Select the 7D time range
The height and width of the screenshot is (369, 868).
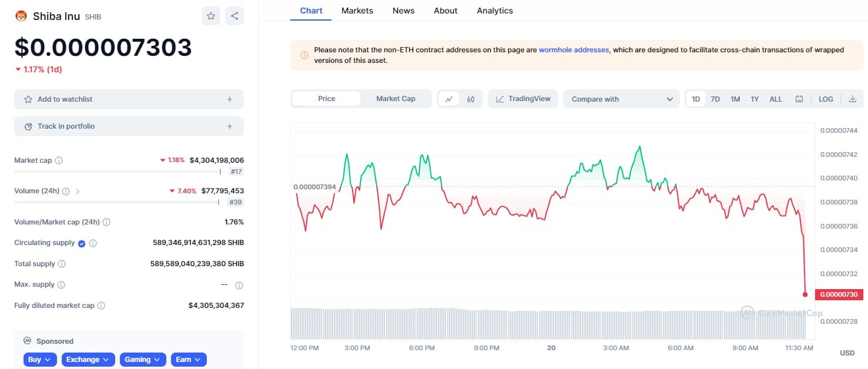click(715, 99)
